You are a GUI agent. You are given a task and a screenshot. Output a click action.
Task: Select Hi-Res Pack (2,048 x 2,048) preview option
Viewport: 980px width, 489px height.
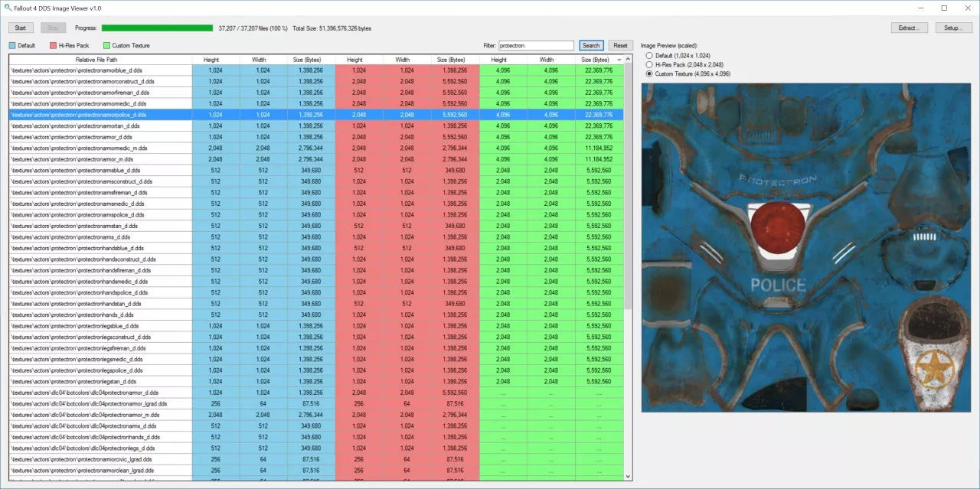point(650,65)
